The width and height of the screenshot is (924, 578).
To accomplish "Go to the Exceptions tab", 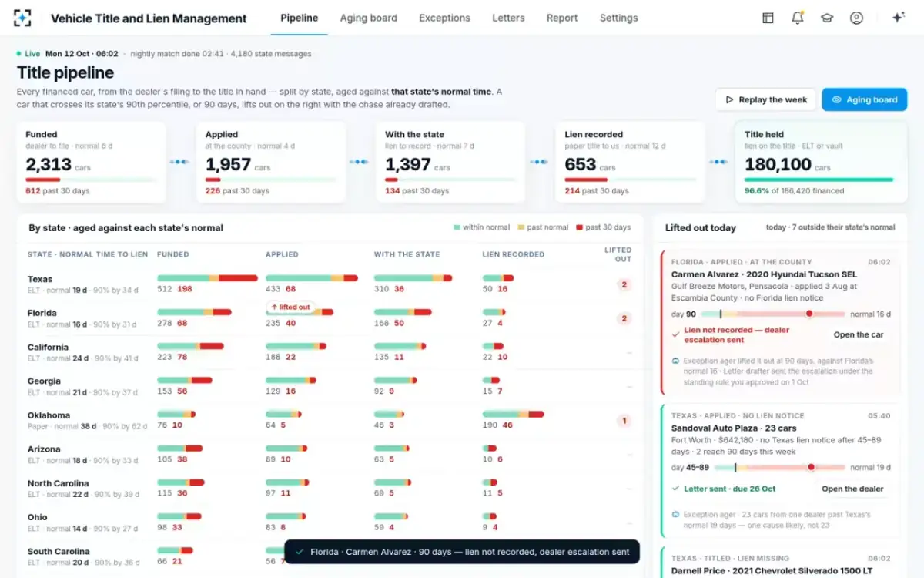I will (x=444, y=18).
